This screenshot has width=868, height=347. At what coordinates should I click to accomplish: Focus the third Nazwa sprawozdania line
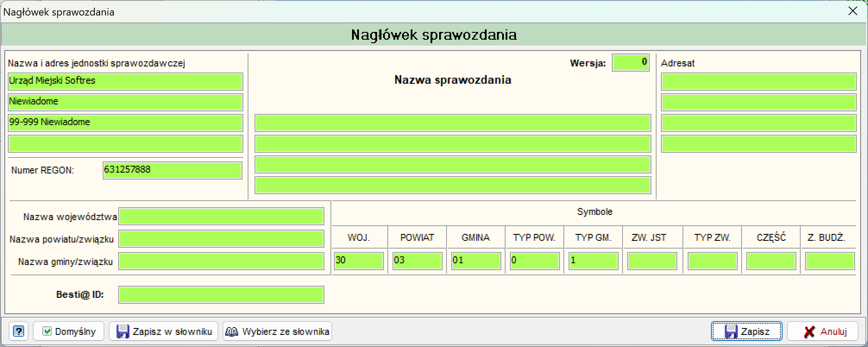pyautogui.click(x=453, y=164)
